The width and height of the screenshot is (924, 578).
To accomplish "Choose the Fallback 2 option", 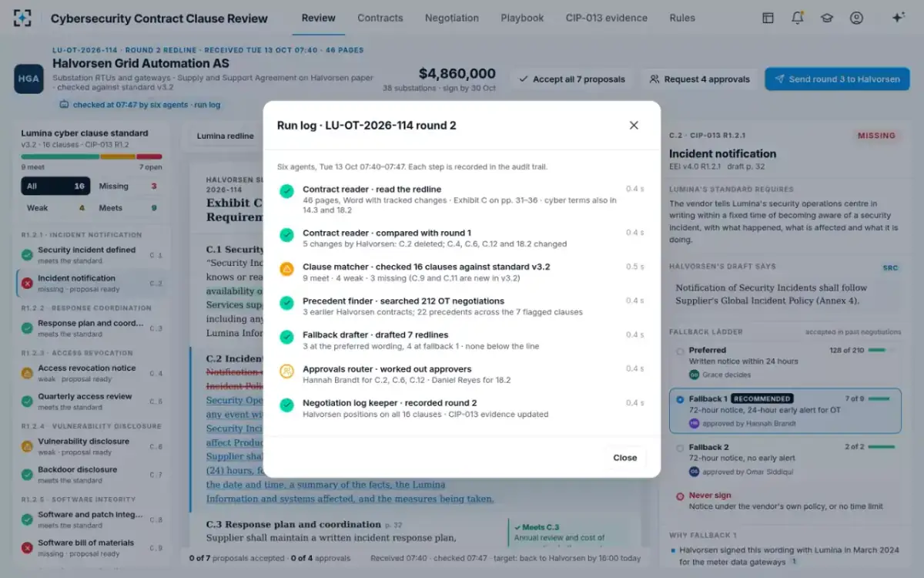I will click(x=785, y=459).
